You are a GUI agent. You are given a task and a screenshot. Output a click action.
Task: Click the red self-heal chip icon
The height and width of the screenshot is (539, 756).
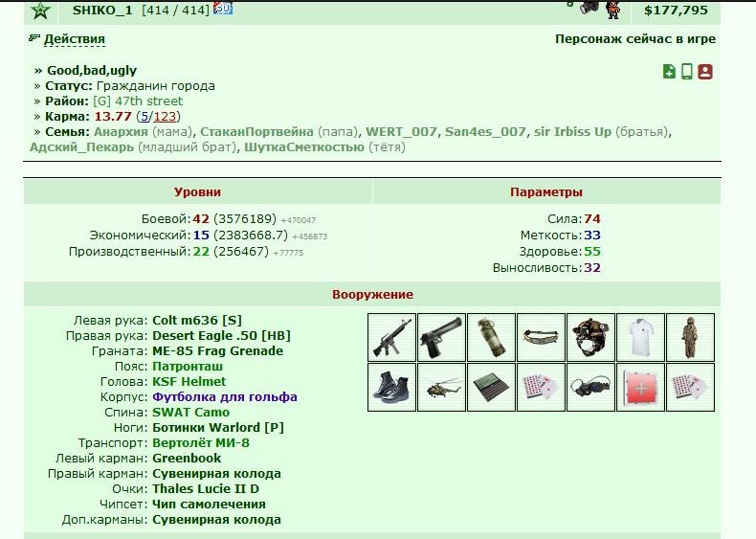pyautogui.click(x=640, y=388)
